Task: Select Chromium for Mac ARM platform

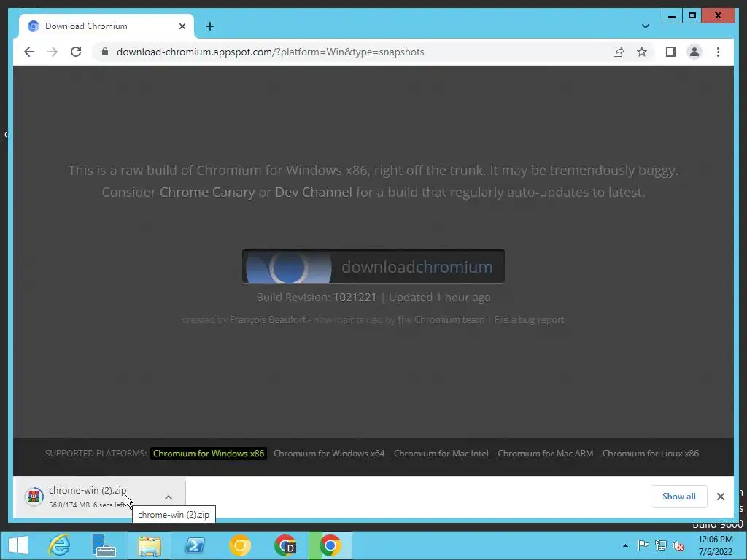Action: pyautogui.click(x=546, y=454)
